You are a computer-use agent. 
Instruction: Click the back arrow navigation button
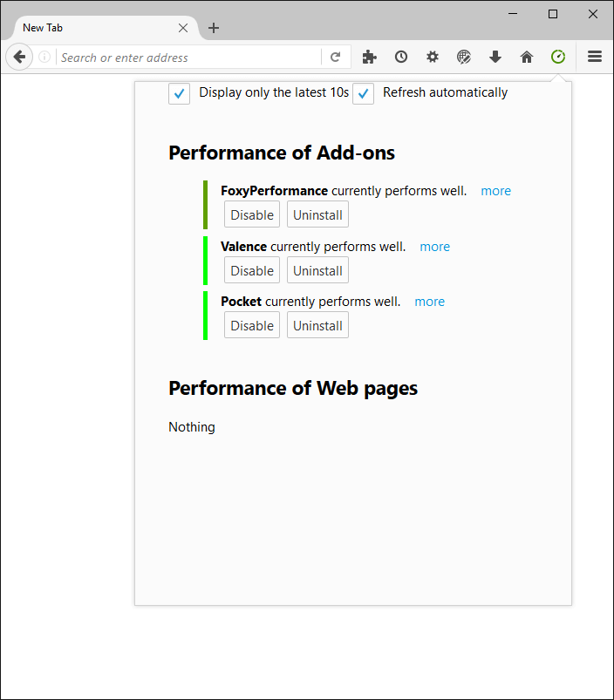(x=19, y=57)
